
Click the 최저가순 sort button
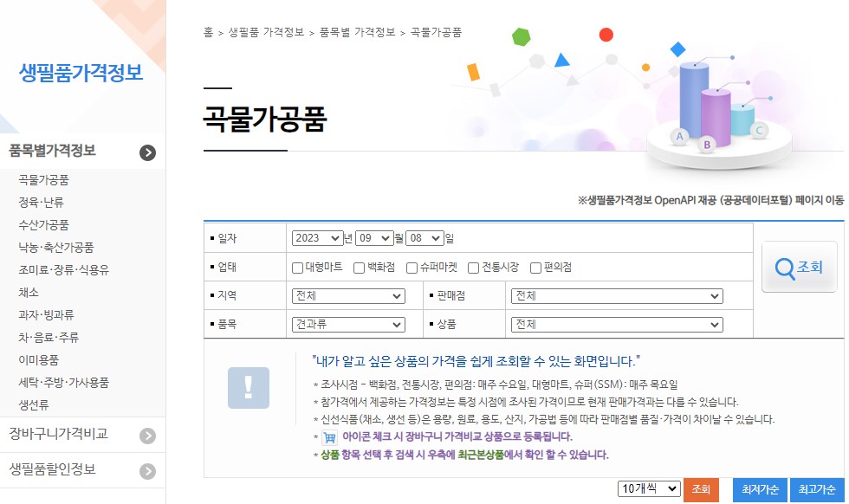coord(759,489)
